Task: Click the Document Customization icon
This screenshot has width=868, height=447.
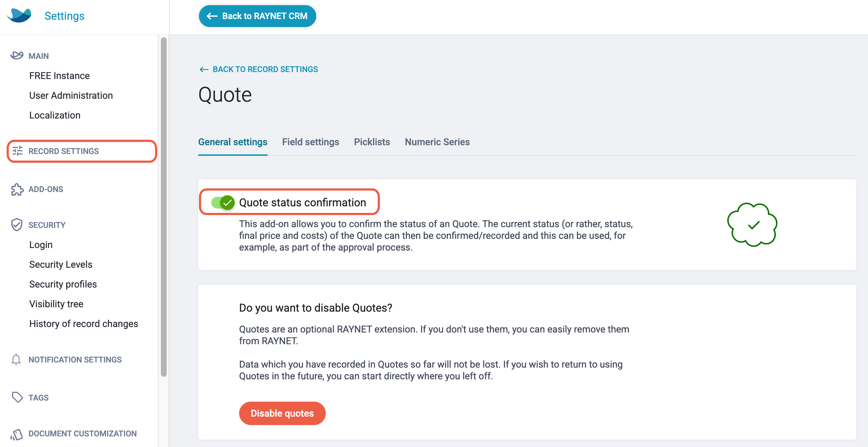Action: click(17, 434)
